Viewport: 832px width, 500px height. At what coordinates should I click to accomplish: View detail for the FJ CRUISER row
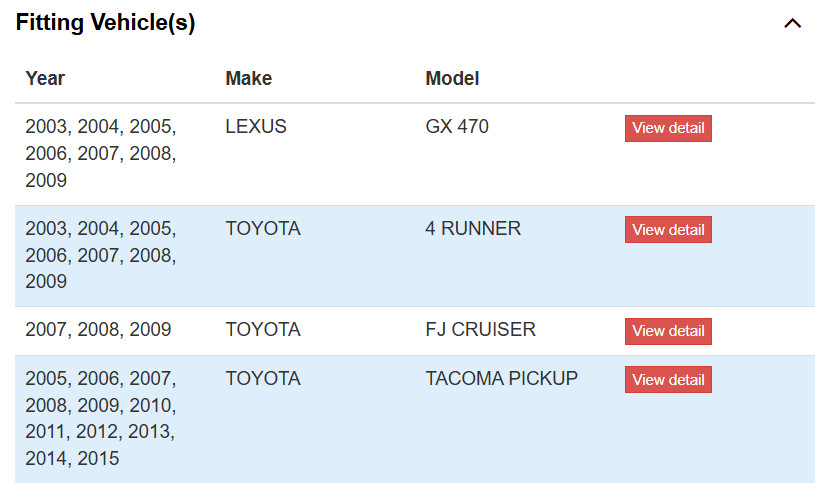click(x=668, y=331)
